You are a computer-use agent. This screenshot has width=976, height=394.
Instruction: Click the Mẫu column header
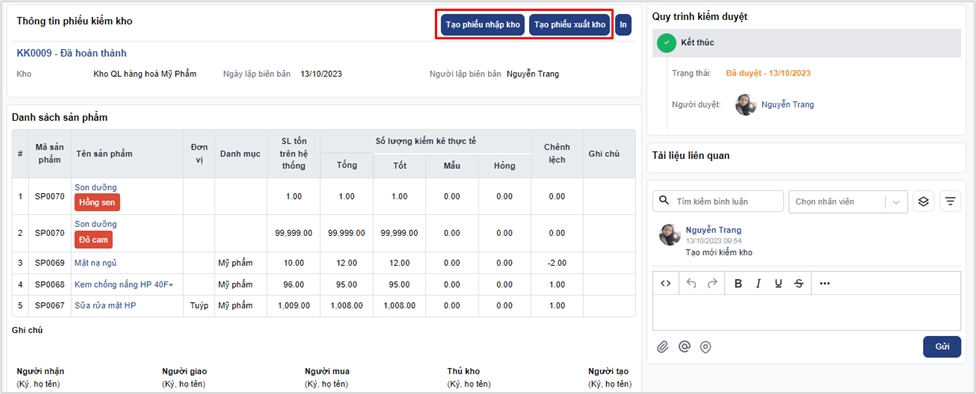[452, 166]
